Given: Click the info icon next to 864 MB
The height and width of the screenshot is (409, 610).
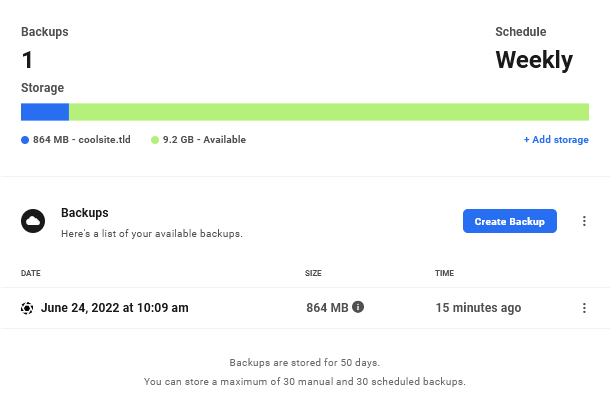Looking at the screenshot, I should coord(358,307).
